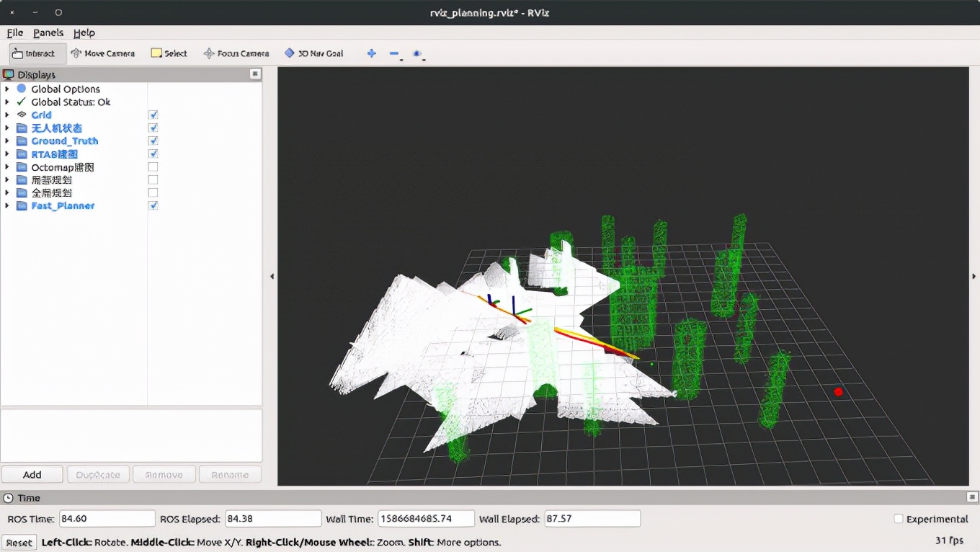Expand the Global Options tree item
Image resolution: width=980 pixels, height=552 pixels.
[x=7, y=89]
